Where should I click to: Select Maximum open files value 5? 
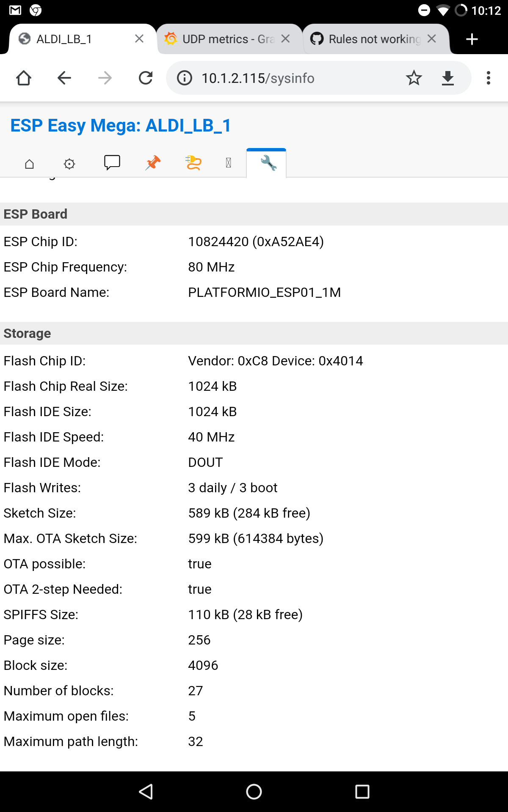[192, 716]
